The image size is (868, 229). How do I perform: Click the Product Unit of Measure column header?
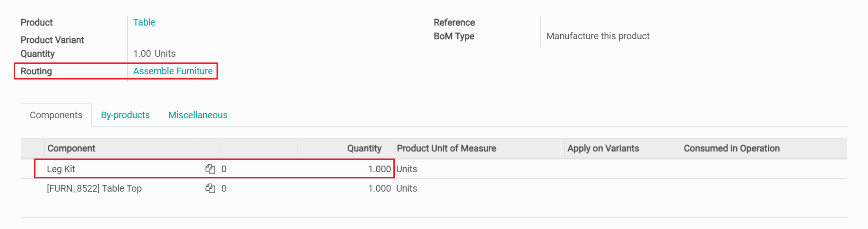pos(446,148)
